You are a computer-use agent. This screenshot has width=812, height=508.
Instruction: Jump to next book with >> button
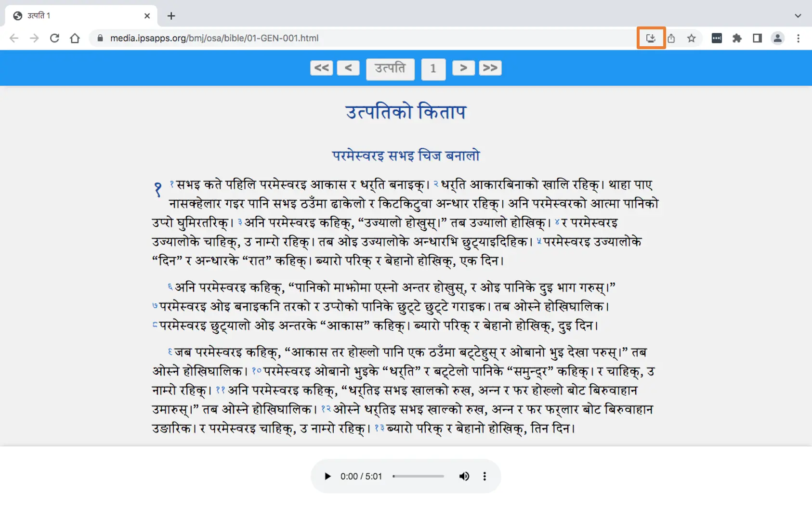tap(490, 68)
